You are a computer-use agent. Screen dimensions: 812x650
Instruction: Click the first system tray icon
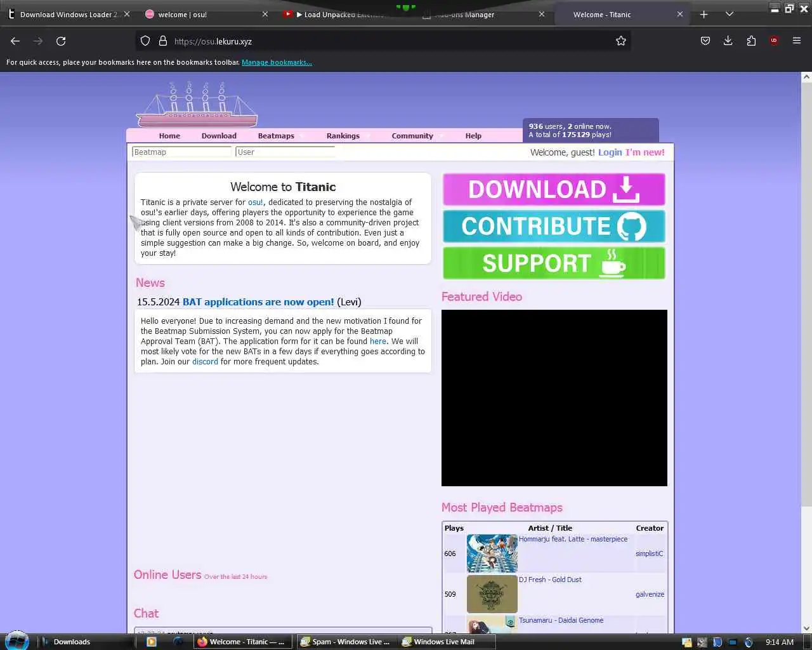686,642
